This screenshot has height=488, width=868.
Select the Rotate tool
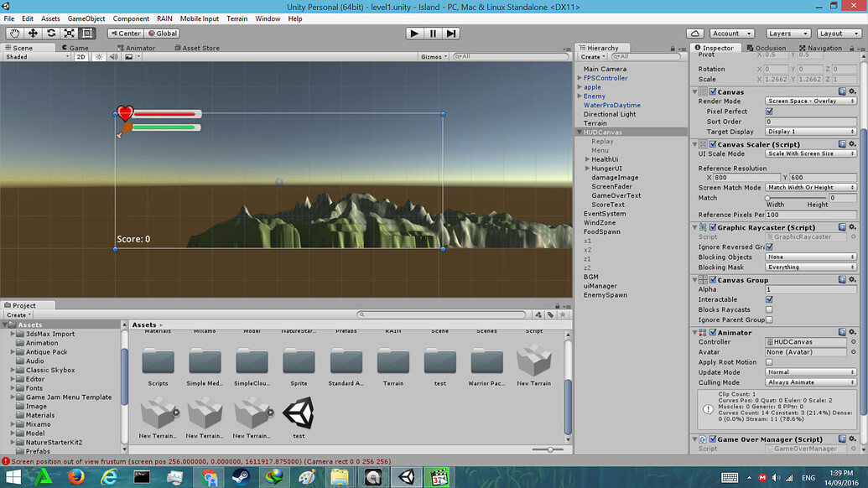tap(51, 33)
